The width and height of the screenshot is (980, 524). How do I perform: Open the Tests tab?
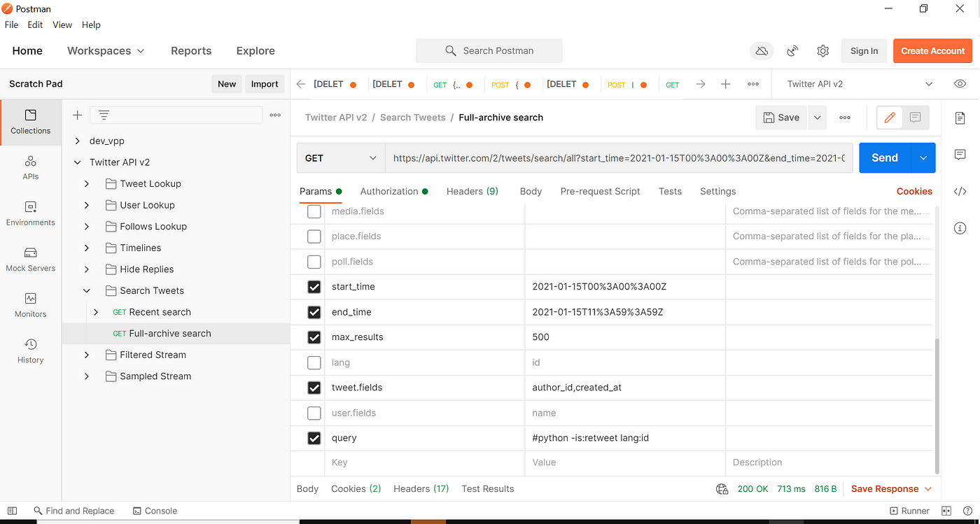pyautogui.click(x=670, y=192)
